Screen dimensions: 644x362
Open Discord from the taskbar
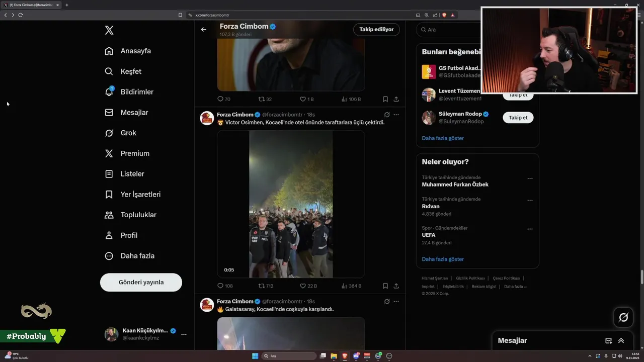pyautogui.click(x=356, y=356)
